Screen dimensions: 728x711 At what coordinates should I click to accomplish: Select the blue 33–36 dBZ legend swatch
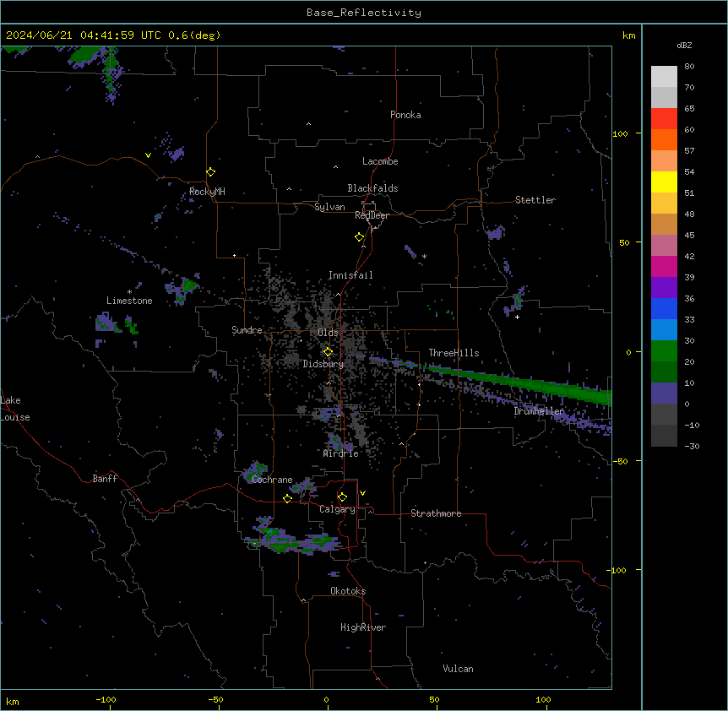pos(664,308)
